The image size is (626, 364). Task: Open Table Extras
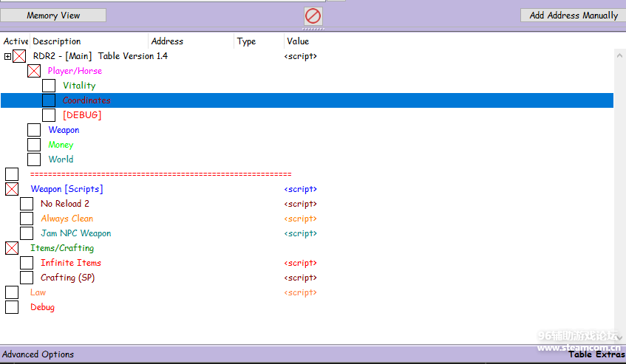(x=596, y=354)
